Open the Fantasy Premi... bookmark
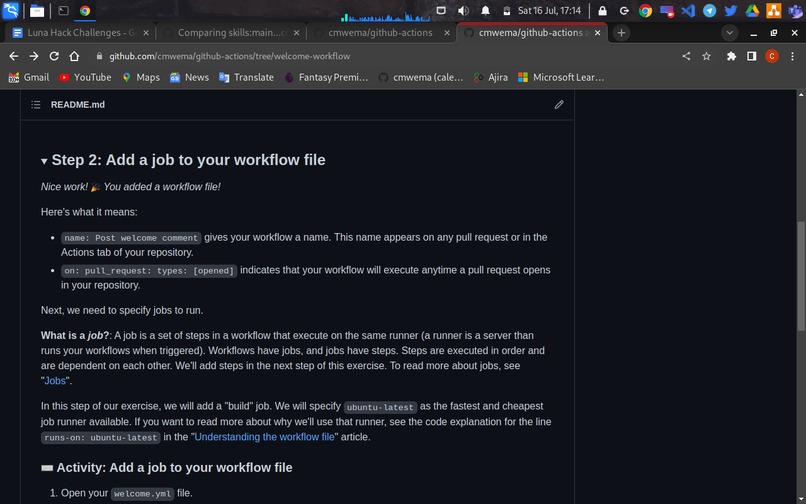Image resolution: width=806 pixels, height=504 pixels. [x=326, y=77]
